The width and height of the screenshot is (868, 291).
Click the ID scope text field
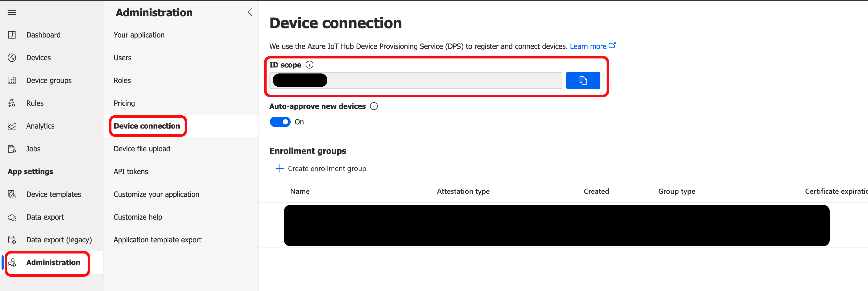[x=416, y=80]
